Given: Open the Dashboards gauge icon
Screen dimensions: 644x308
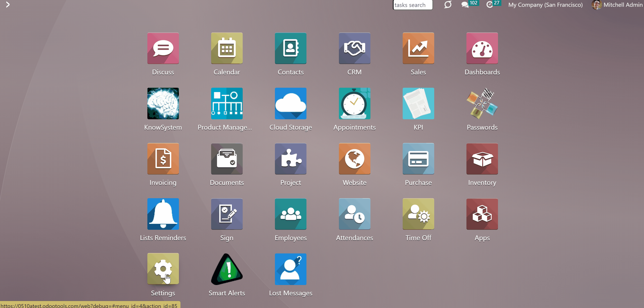Looking at the screenshot, I should (x=482, y=48).
